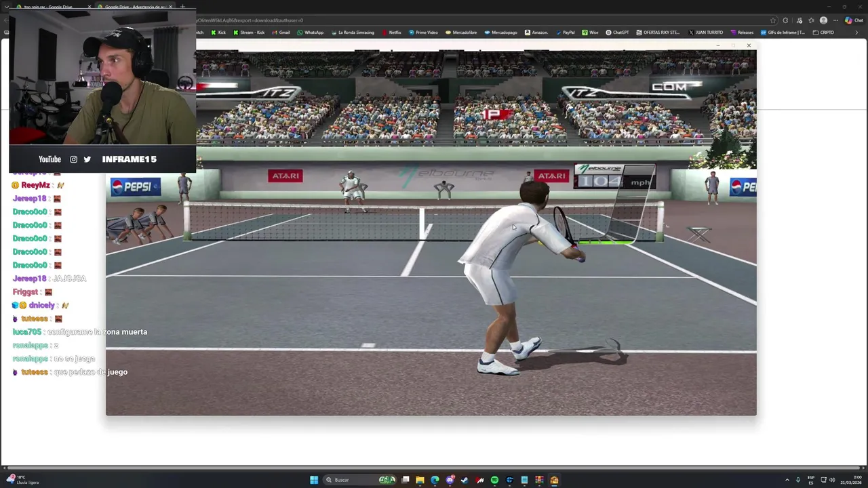Screen dimensions: 868x488
Task: Click the browser address bar URL
Action: 250,20
